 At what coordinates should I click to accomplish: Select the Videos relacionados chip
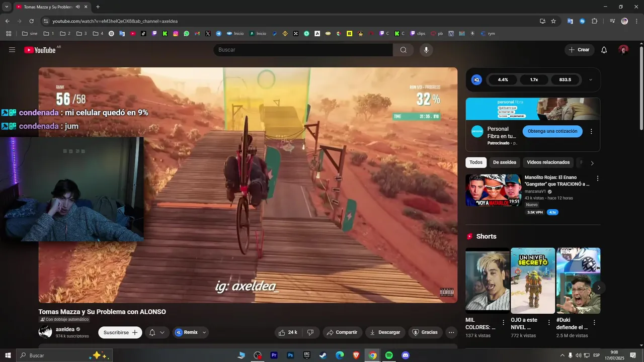[548, 162]
